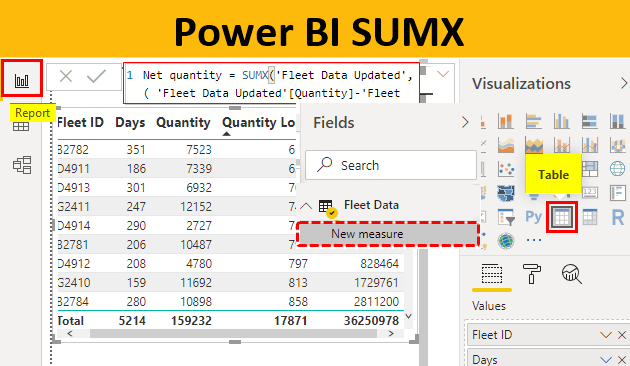Cancel the formula with the X icon
The height and width of the screenshot is (366, 630).
(x=66, y=76)
